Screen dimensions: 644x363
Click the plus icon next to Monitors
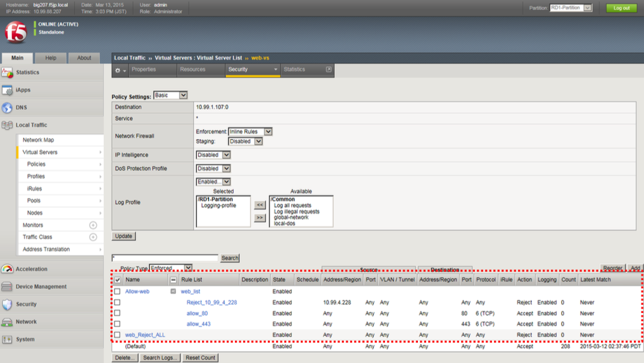click(93, 225)
